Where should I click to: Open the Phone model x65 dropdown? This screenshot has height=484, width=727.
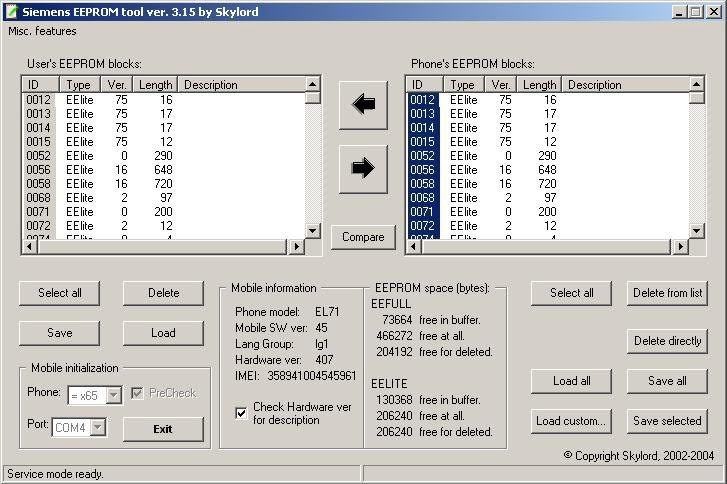[x=114, y=395]
